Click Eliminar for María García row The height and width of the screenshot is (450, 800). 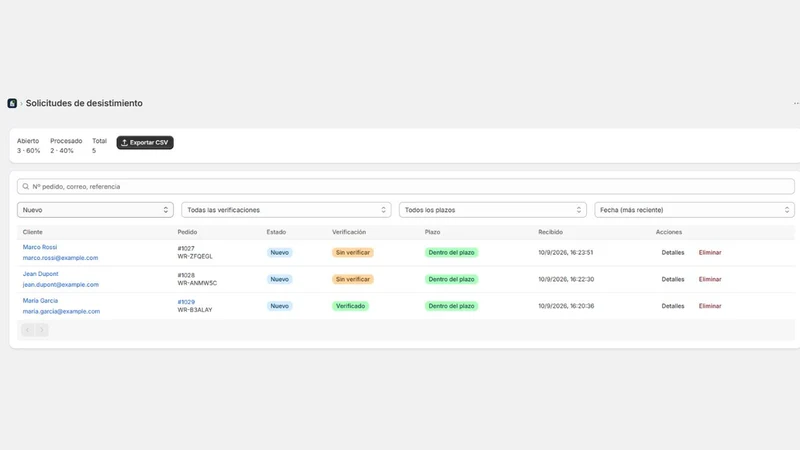tap(710, 306)
